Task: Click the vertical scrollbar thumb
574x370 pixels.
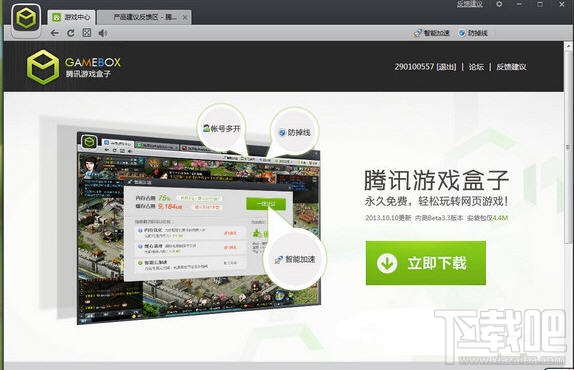Action: [x=569, y=146]
